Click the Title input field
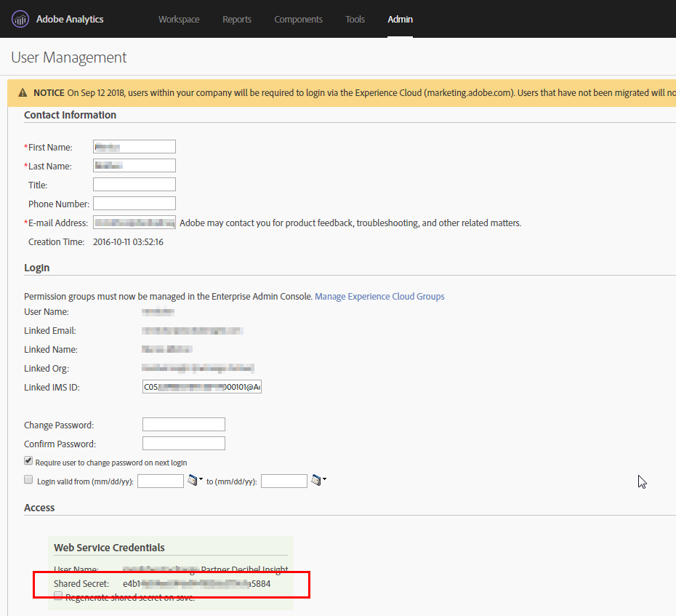 pos(134,184)
